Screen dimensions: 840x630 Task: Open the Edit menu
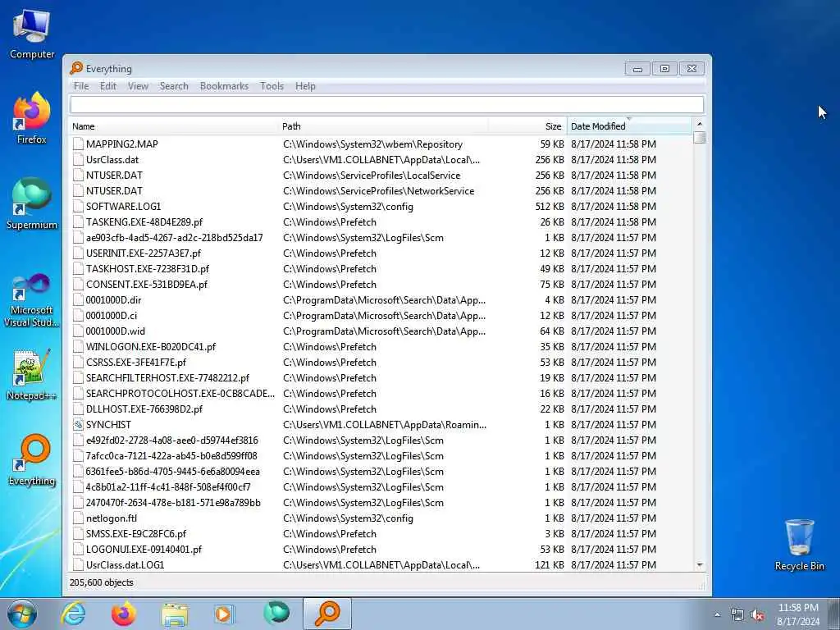point(107,86)
